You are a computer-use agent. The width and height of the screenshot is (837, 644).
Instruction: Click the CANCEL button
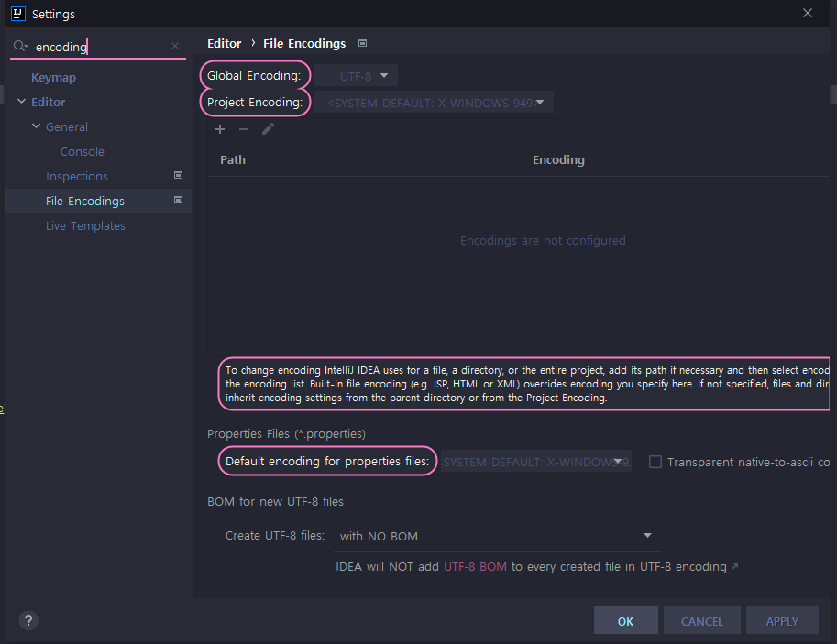click(702, 620)
